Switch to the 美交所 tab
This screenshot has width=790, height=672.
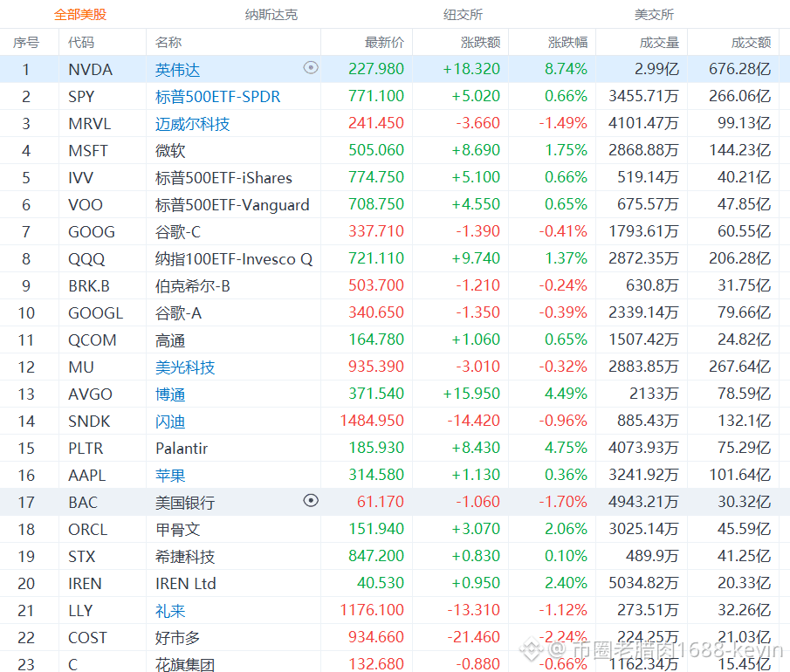point(654,15)
